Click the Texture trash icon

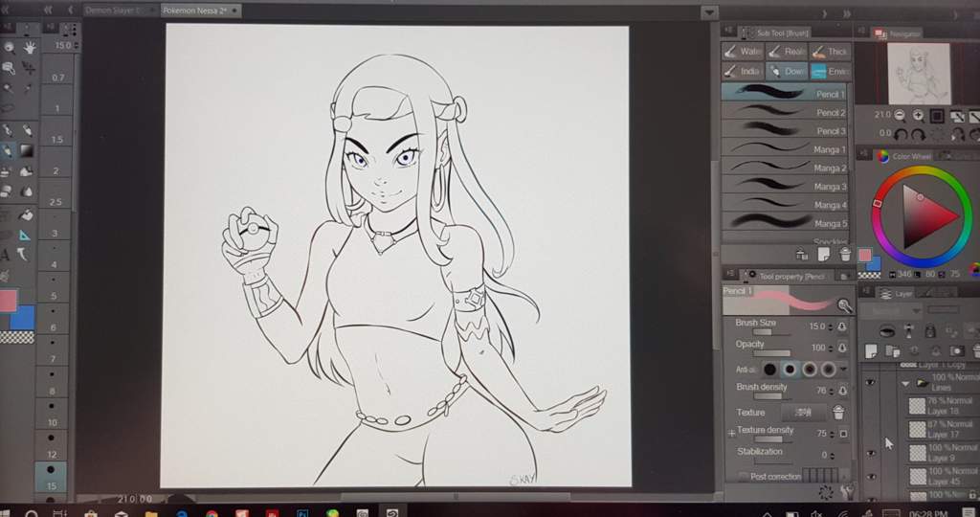tap(838, 412)
